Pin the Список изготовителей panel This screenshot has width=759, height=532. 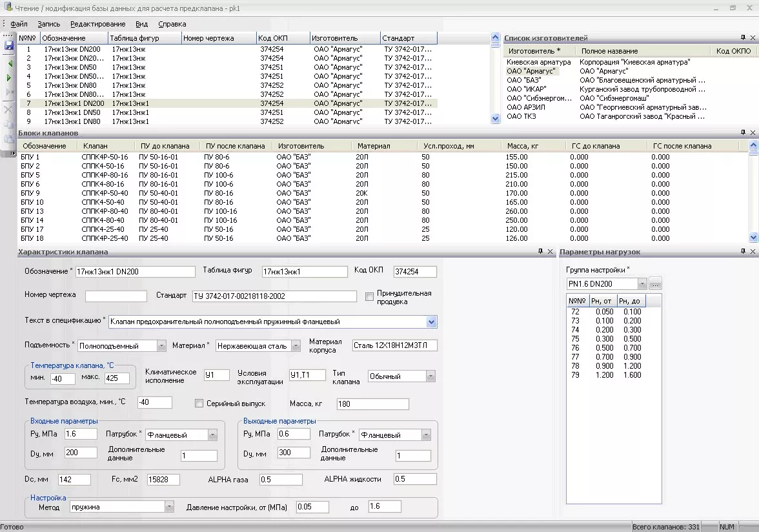point(743,38)
